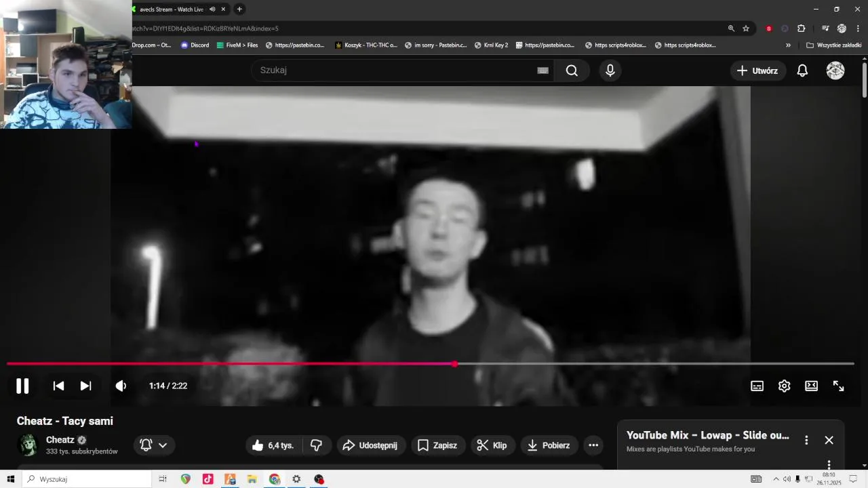
Task: Open Wszystkie zakładki folder
Action: pyautogui.click(x=833, y=45)
